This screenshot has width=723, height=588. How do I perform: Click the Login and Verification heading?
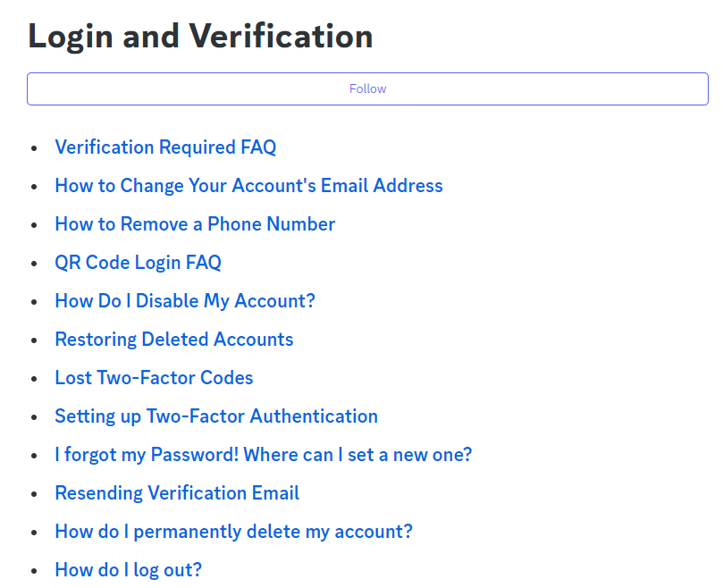click(x=200, y=37)
